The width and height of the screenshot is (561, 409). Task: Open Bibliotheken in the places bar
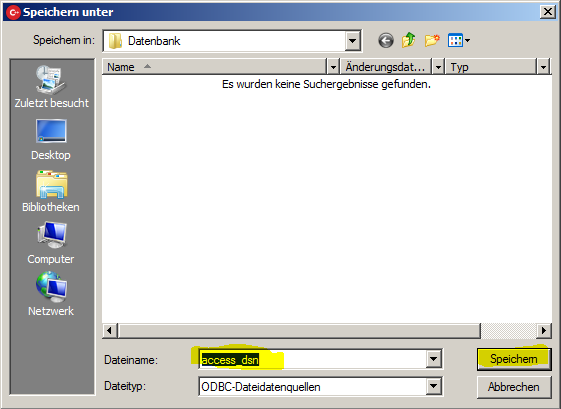(x=51, y=192)
